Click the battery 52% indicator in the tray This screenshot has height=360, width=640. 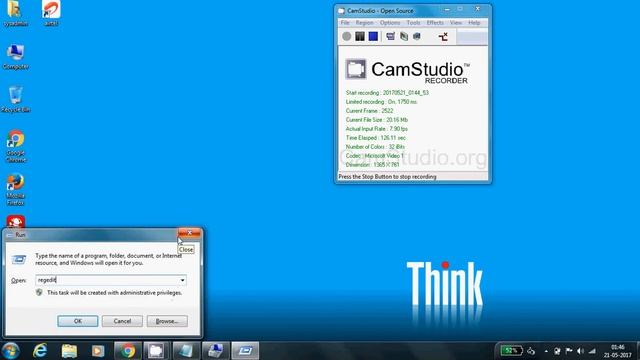tap(511, 351)
